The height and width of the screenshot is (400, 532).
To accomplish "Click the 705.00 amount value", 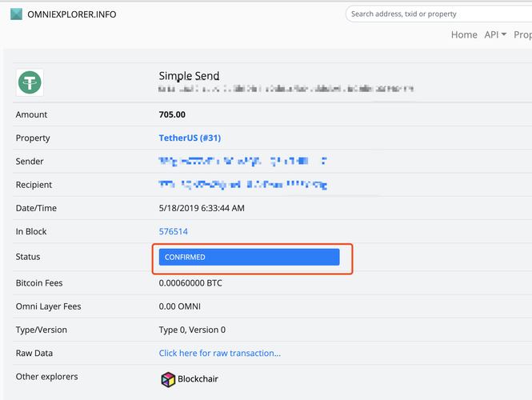I will pos(172,114).
